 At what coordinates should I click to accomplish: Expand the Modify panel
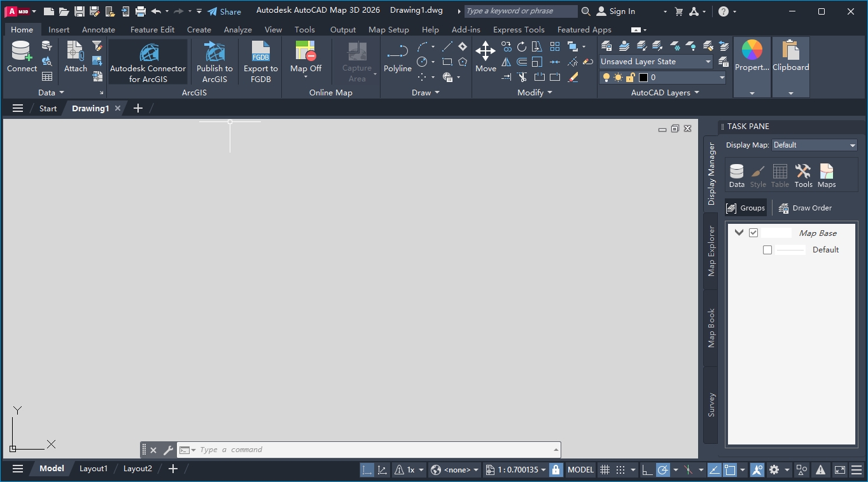[535, 93]
